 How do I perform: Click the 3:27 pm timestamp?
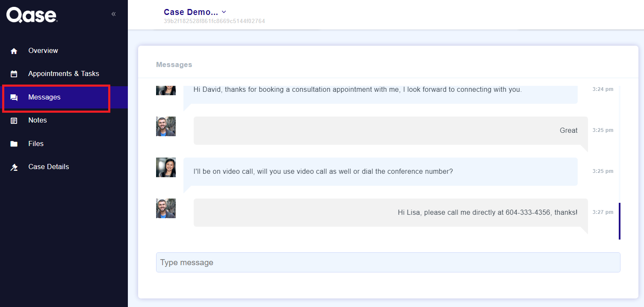[603, 212]
